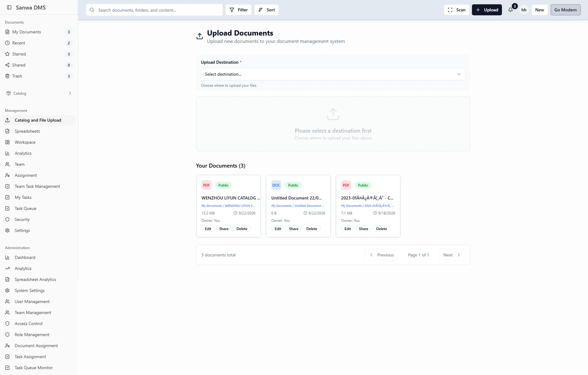Click the Security shield icon under Management
This screenshot has height=375, width=588.
7,220
